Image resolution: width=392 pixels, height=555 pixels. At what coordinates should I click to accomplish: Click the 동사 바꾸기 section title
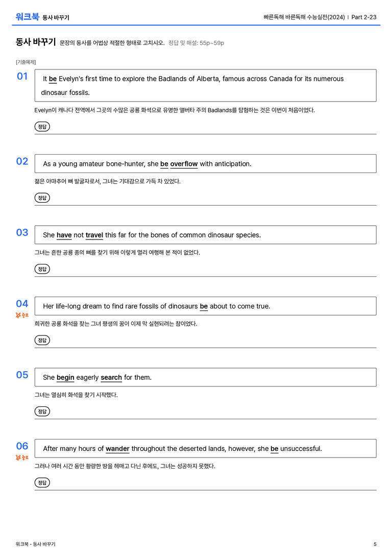[x=36, y=42]
